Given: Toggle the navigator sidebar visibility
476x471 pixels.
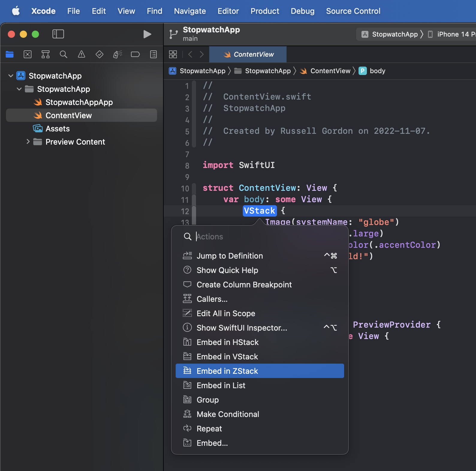Looking at the screenshot, I should point(58,34).
